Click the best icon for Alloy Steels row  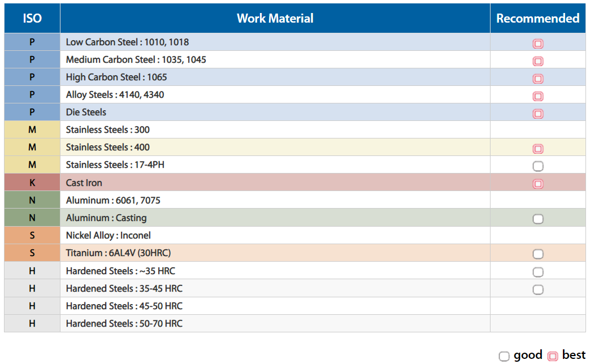538,96
